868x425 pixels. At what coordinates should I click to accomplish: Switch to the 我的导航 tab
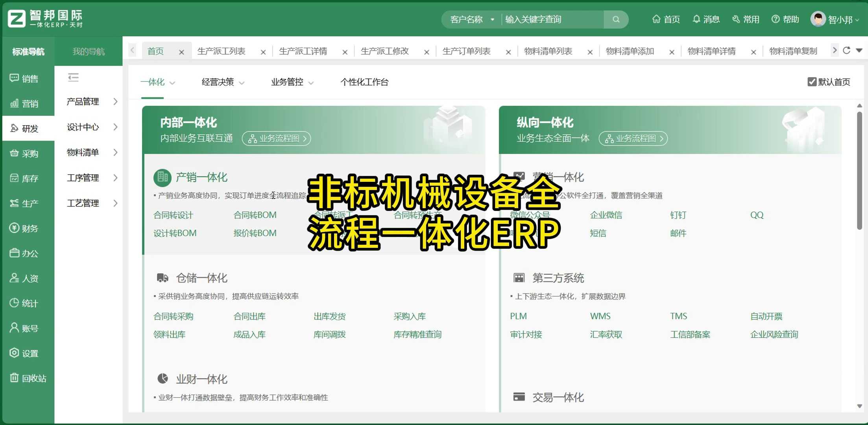89,52
